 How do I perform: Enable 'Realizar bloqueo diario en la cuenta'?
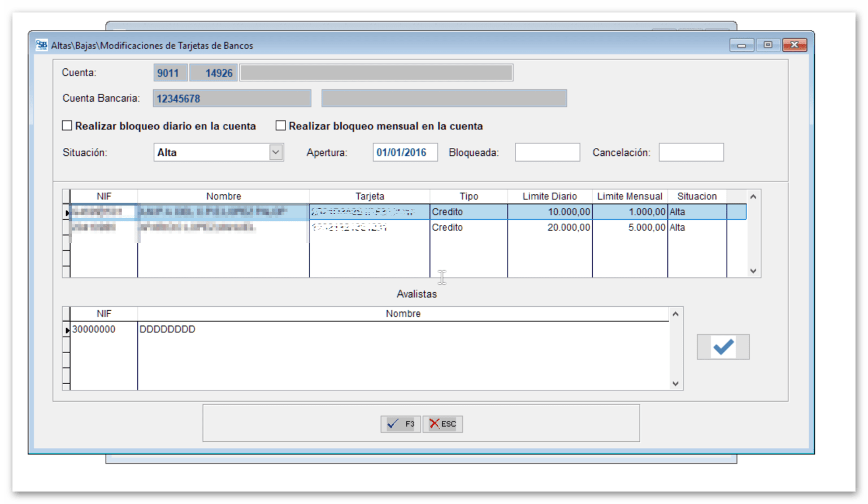[67, 125]
